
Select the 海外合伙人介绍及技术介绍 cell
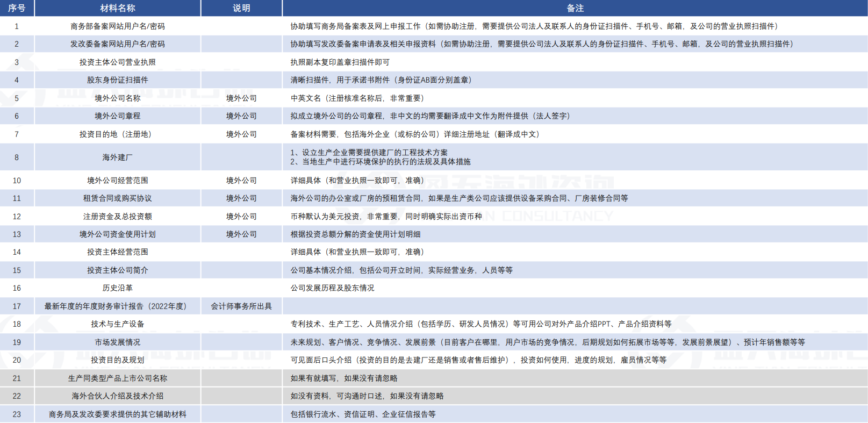coord(118,396)
